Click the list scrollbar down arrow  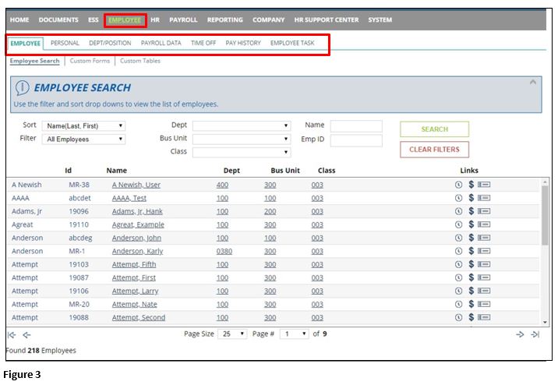[x=545, y=323]
